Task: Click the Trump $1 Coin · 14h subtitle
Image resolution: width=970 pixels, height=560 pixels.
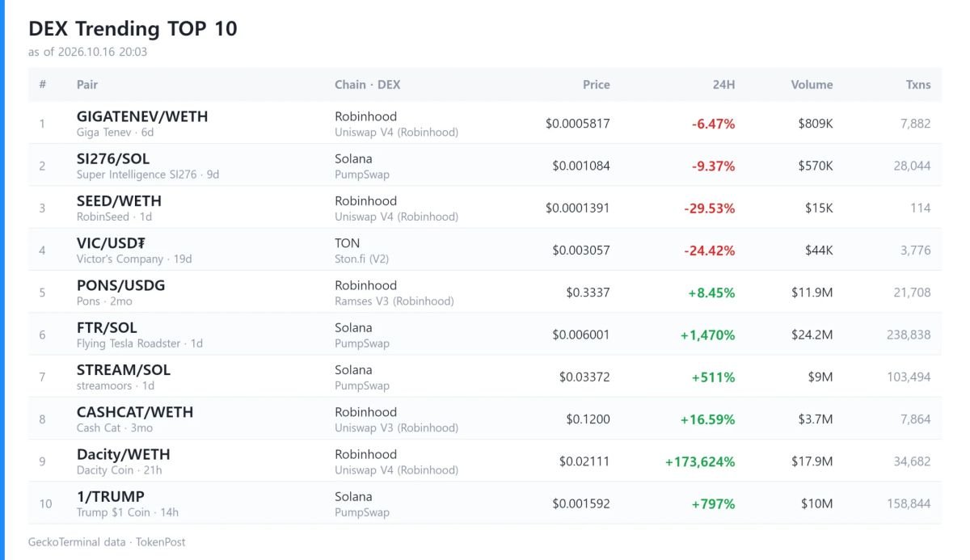Action: pos(128,512)
